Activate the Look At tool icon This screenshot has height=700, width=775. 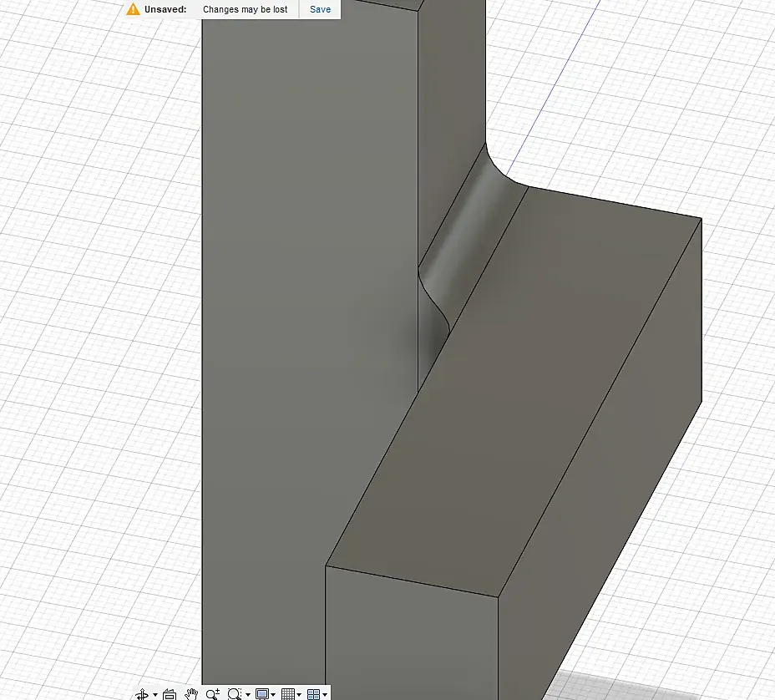[x=170, y=694]
